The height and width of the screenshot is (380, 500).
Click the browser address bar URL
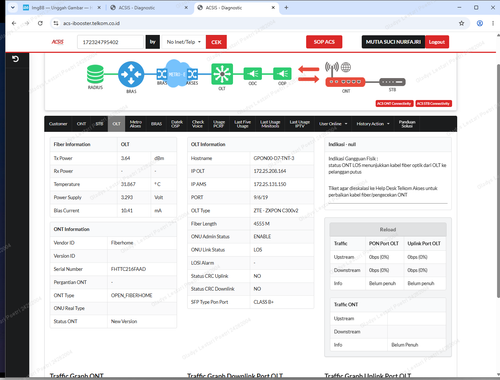click(91, 23)
